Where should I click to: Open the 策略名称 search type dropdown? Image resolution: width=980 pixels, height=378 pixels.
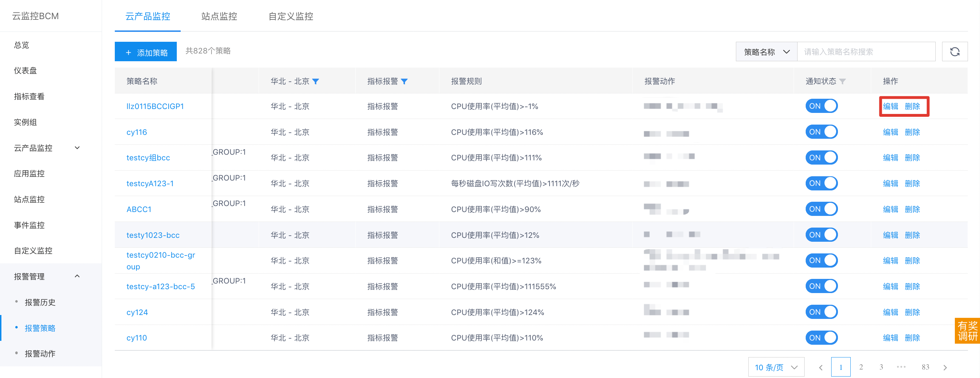[x=766, y=52]
